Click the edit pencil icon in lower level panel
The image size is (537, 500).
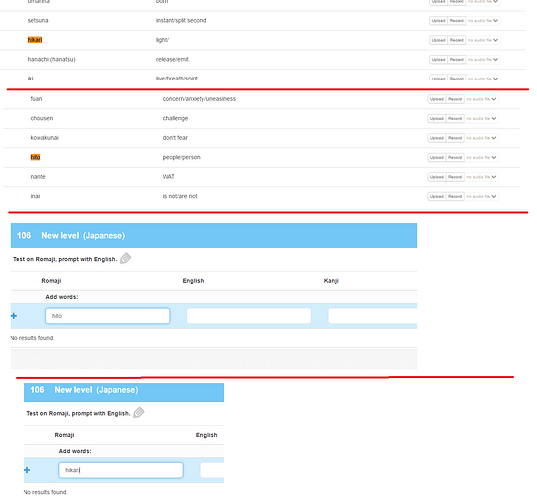point(139,412)
